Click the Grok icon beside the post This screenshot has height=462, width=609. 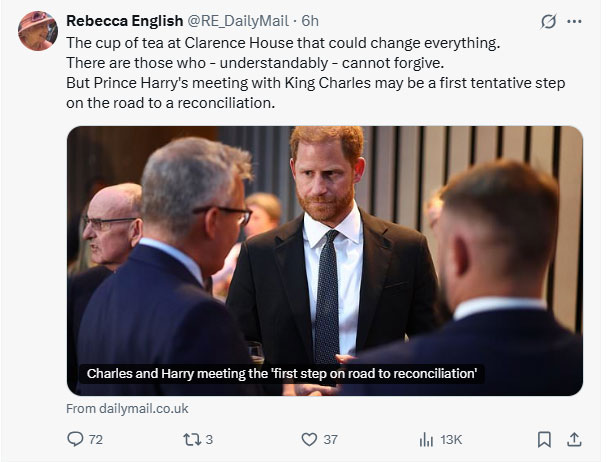547,21
